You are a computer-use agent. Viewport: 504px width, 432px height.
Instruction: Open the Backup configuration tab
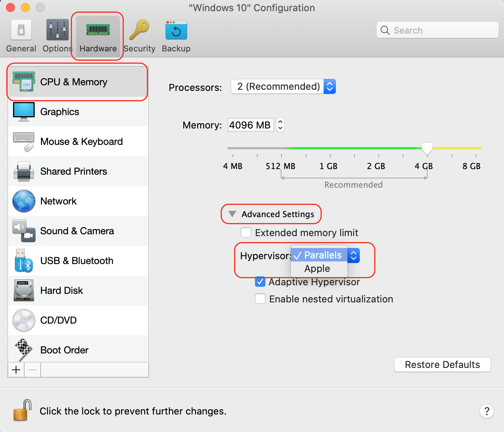(176, 35)
